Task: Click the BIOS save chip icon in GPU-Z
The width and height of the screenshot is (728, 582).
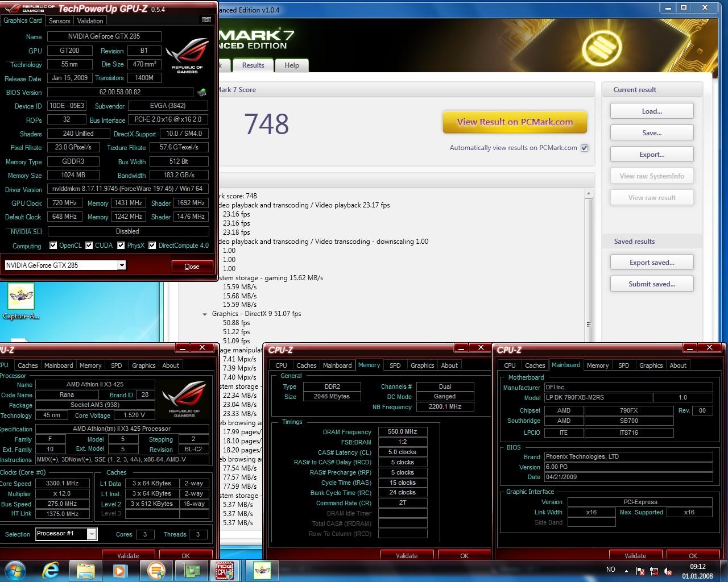Action: (x=202, y=92)
